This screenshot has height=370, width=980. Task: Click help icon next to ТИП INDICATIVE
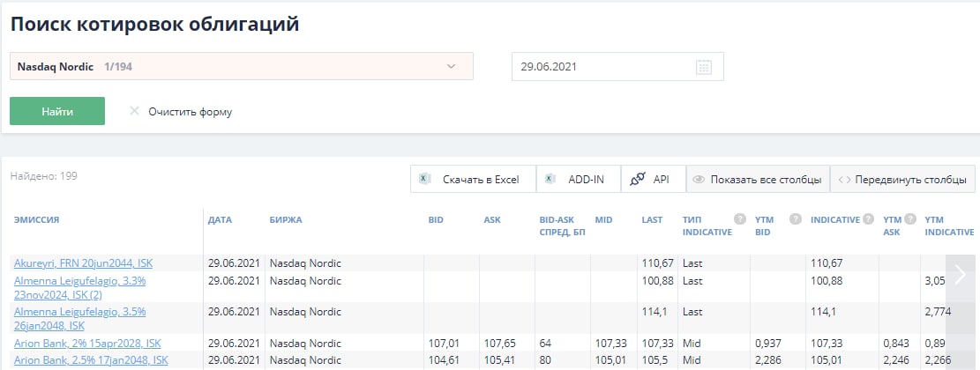point(740,219)
